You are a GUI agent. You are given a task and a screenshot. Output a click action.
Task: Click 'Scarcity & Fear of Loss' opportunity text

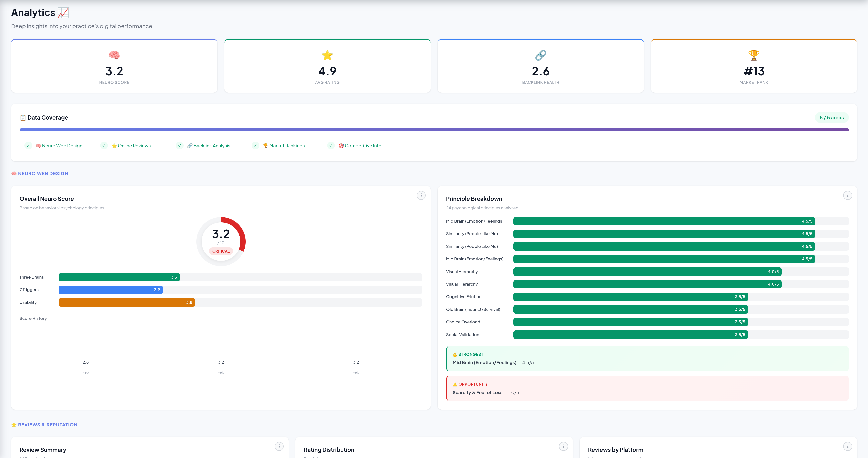click(477, 392)
